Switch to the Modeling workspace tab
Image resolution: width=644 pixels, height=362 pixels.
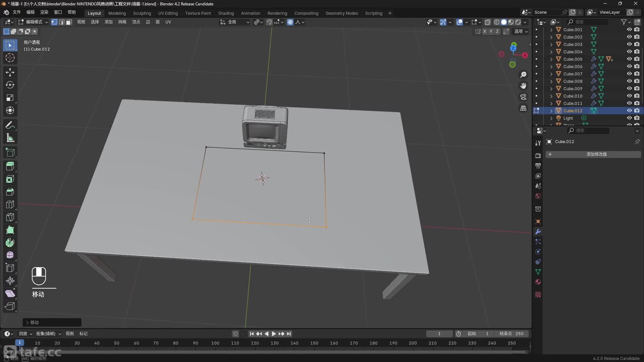coord(117,13)
